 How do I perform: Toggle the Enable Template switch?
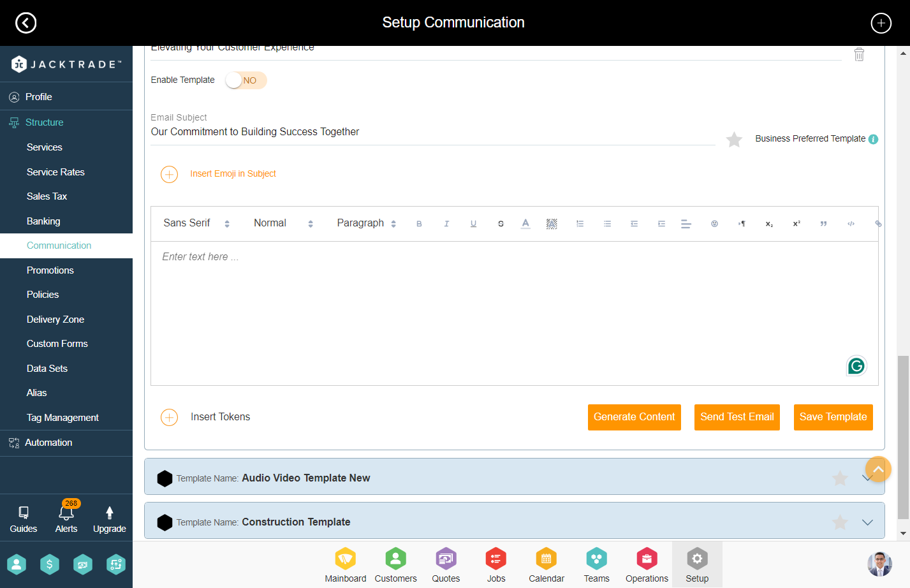(246, 80)
